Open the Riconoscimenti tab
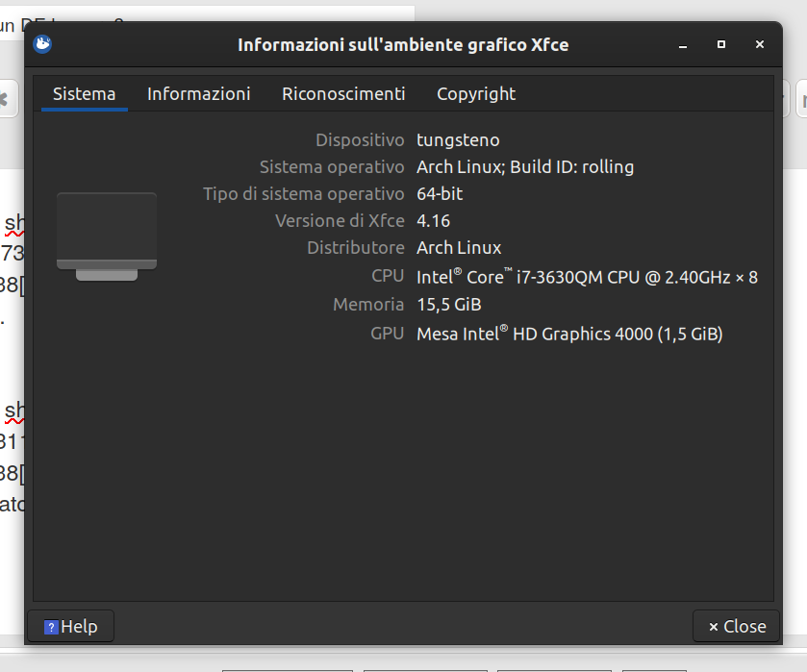 pos(343,94)
